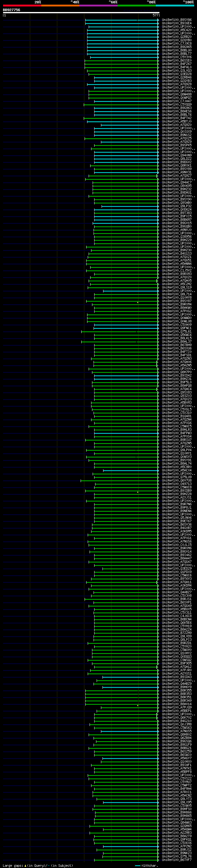
Task: Click the orange ~40% identity legend segment
Action: pyautogui.click(x=60, y=6)
